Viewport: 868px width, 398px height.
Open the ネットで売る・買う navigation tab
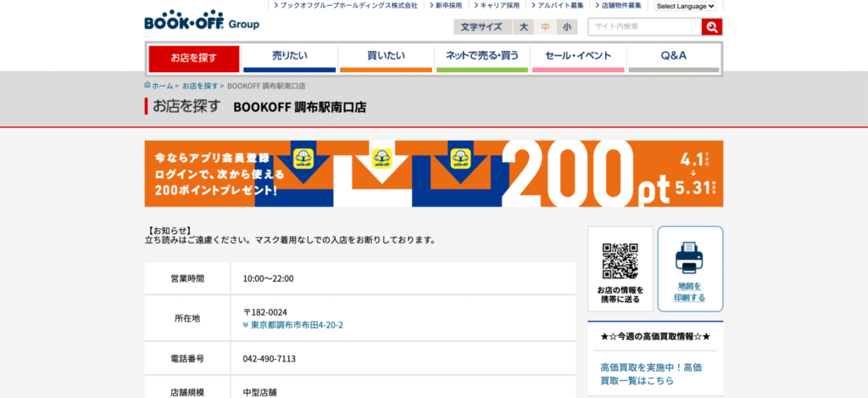(x=482, y=59)
